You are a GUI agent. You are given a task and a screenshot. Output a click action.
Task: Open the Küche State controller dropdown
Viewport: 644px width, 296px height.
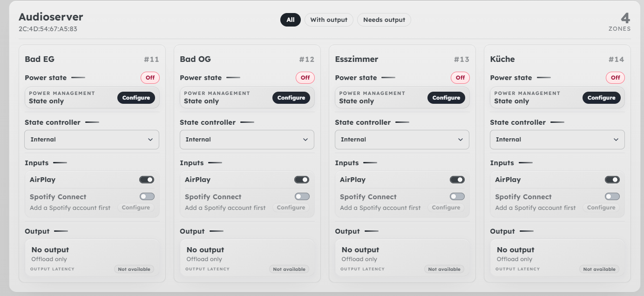(557, 140)
